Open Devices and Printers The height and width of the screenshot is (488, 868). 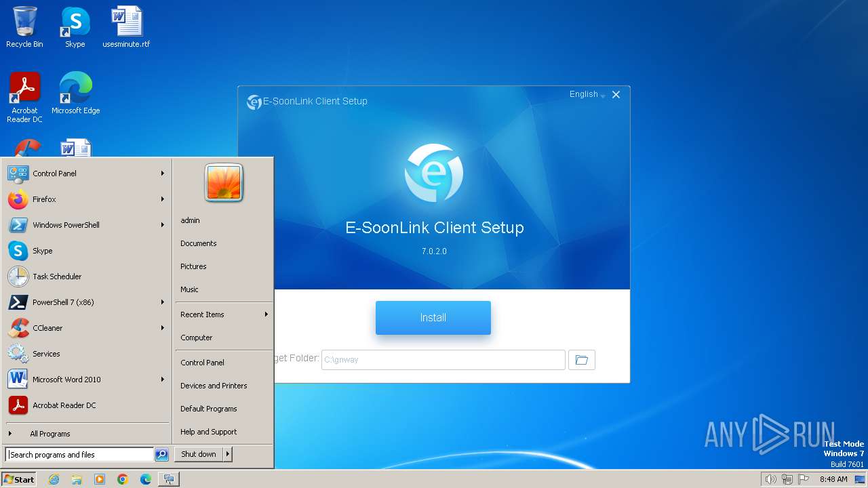click(x=214, y=386)
